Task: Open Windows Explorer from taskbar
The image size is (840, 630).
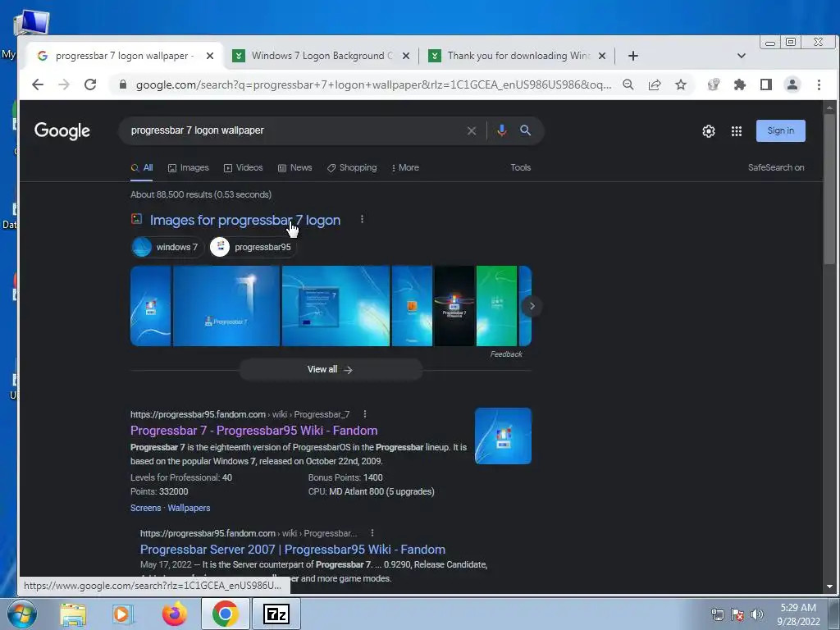Action: point(73,614)
